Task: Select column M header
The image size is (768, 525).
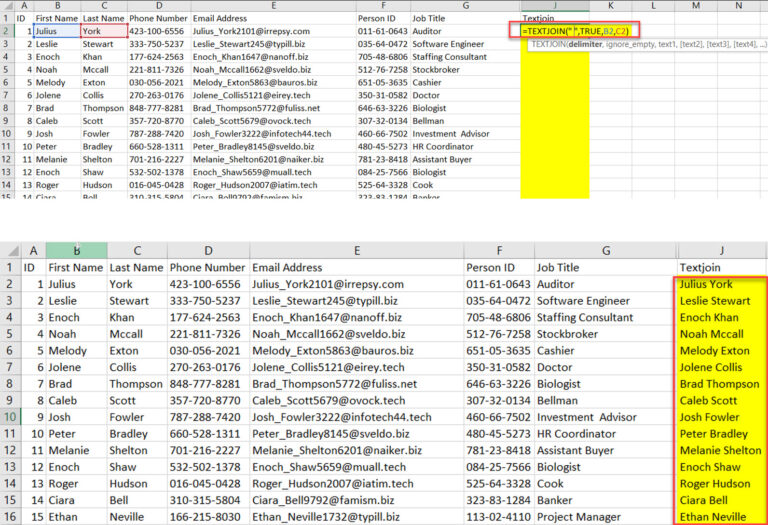Action: coord(696,5)
